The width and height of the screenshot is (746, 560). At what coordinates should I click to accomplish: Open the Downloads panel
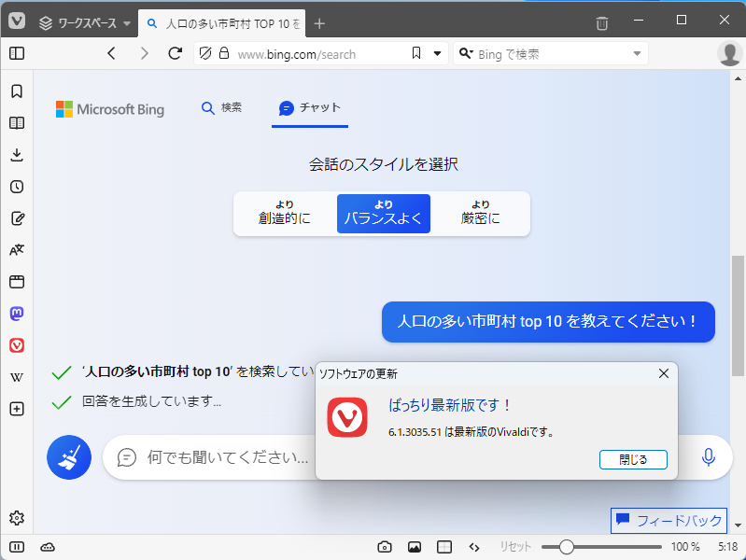click(x=17, y=155)
